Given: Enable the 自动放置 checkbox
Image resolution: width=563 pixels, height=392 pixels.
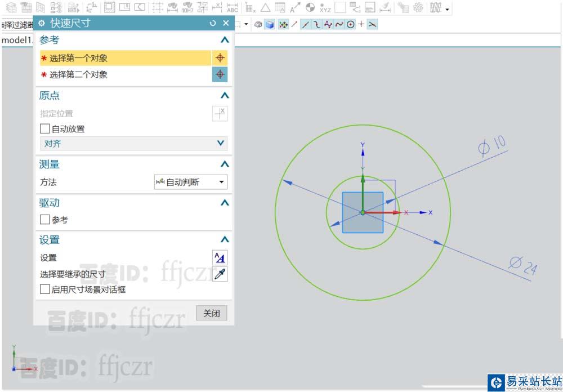Looking at the screenshot, I should (x=45, y=128).
